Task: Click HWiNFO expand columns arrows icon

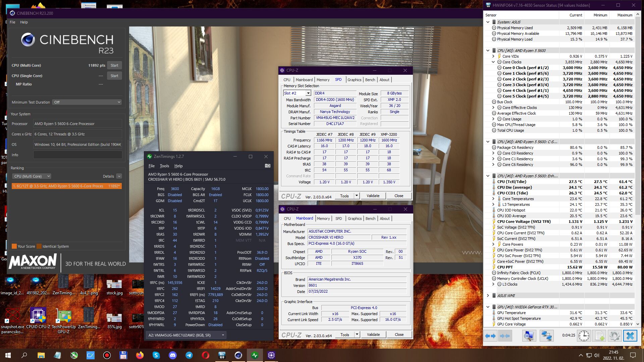Action: [490, 336]
